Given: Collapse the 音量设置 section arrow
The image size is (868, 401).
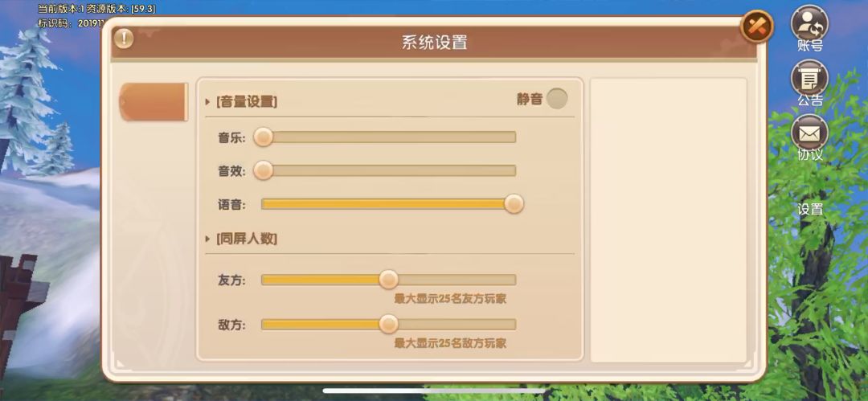Looking at the screenshot, I should (x=207, y=102).
